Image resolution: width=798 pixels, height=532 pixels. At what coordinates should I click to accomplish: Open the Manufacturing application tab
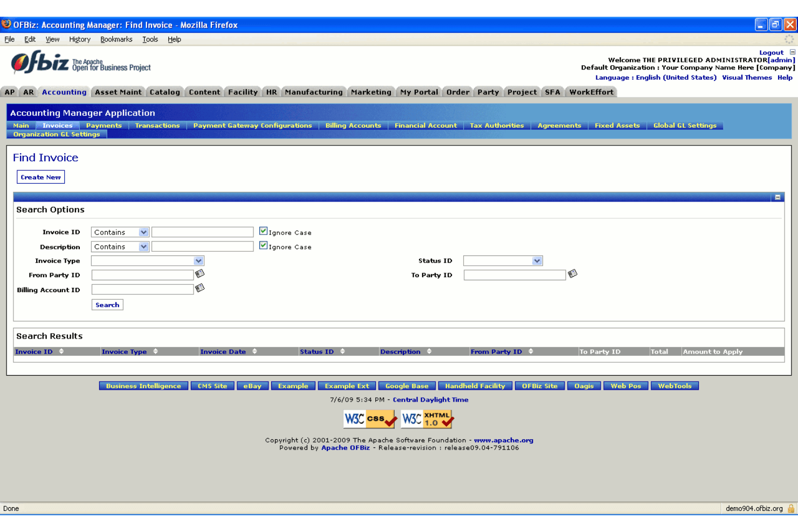pos(314,92)
